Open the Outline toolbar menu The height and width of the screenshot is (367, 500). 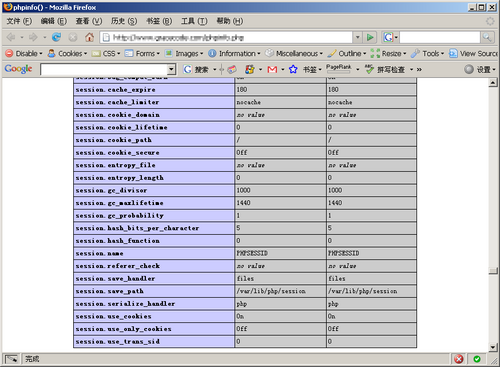347,53
